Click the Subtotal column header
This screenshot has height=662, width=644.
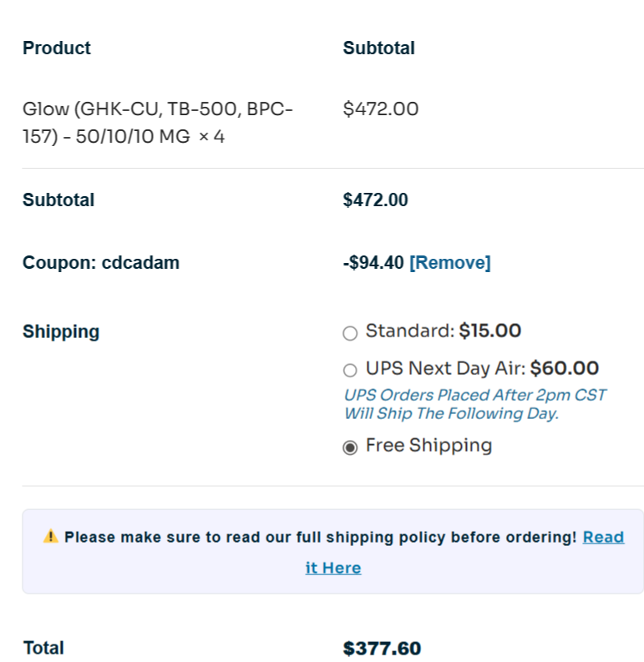(378, 48)
